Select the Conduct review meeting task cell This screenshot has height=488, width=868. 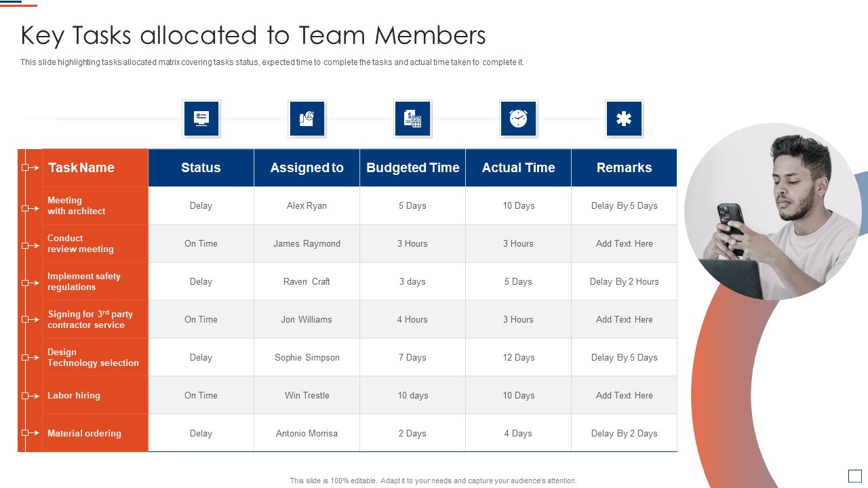point(96,243)
